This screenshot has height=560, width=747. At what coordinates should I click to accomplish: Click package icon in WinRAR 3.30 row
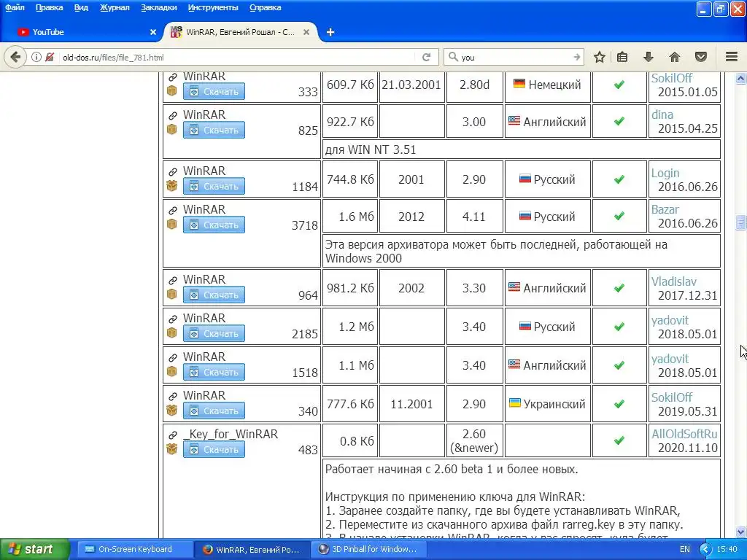172,295
